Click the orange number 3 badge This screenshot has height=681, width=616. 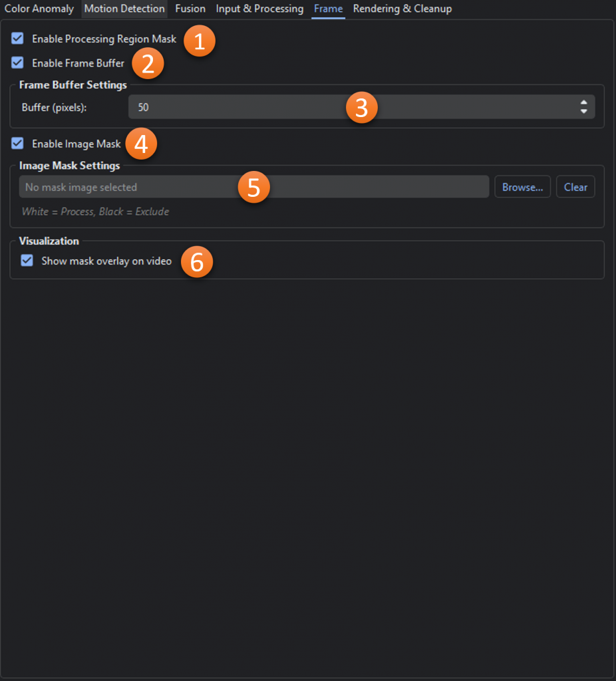362,108
